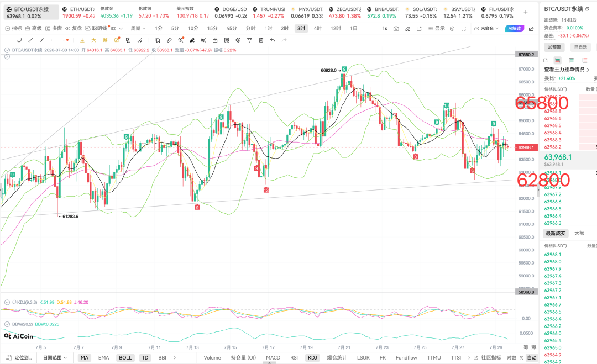Viewport: 597px width, 364px height.
Task: Select the horizontal line drawing tool
Action: pyautogui.click(x=7, y=40)
